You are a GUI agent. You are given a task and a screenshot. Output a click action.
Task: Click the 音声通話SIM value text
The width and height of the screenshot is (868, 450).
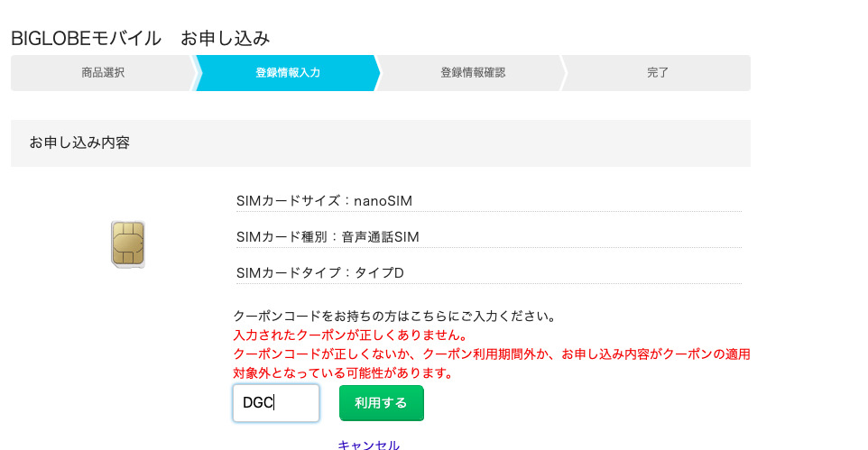tap(380, 236)
